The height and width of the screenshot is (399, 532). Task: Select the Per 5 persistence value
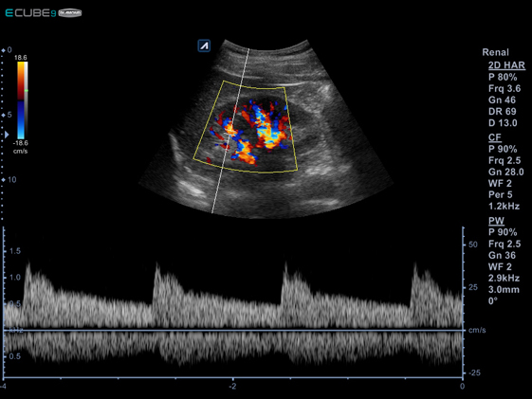500,195
